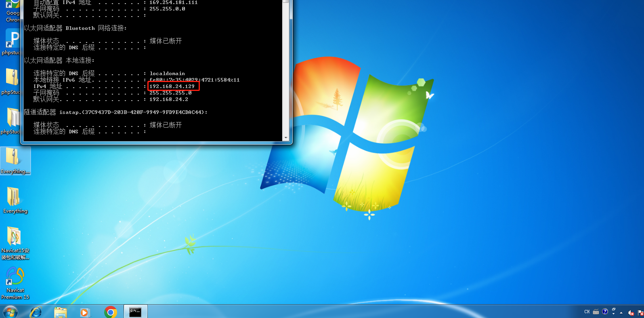Click the 以太网适配器 本地连接 heading
644x318 pixels.
(59, 60)
